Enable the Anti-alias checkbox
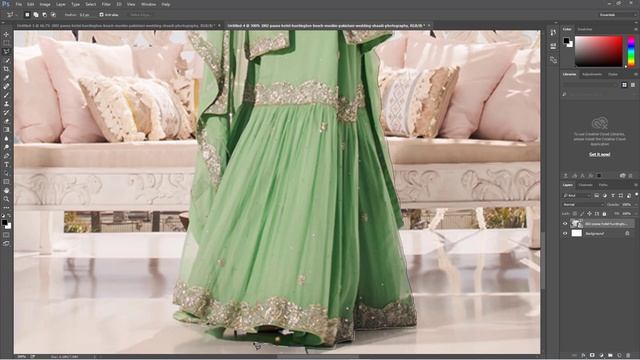 (x=101, y=15)
